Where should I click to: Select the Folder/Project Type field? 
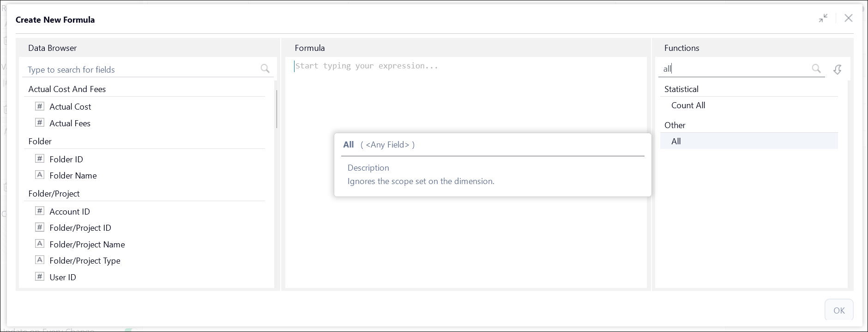pos(85,261)
